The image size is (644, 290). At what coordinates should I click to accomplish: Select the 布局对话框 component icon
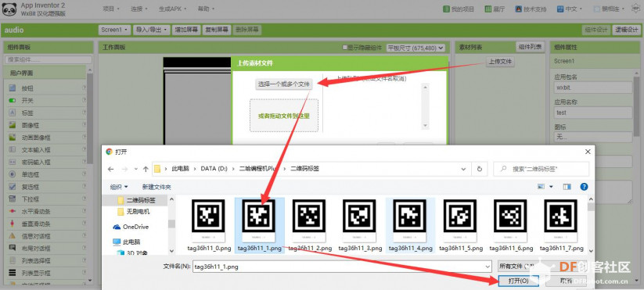tap(13, 248)
